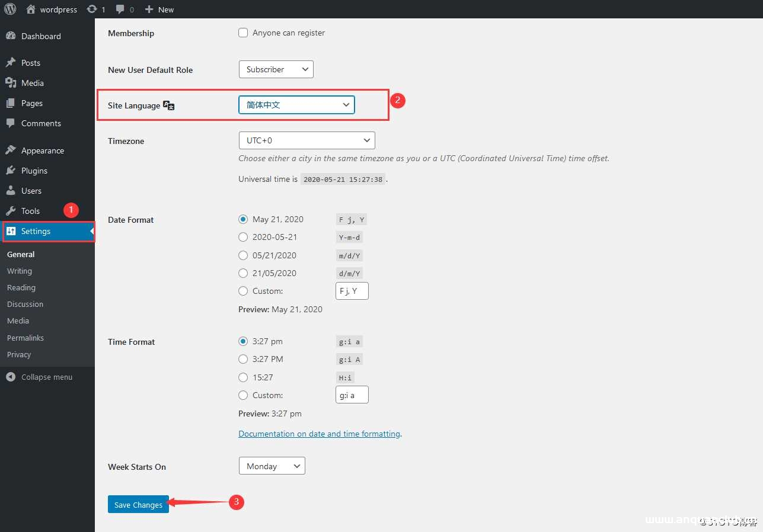Viewport: 763px width, 532px height.
Task: Switch to the Permalinks settings
Action: [x=25, y=338]
